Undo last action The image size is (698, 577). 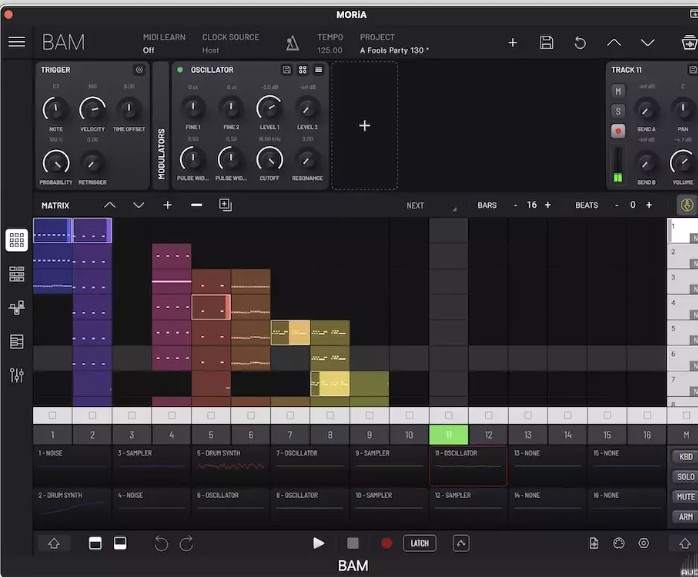[x=161, y=544]
